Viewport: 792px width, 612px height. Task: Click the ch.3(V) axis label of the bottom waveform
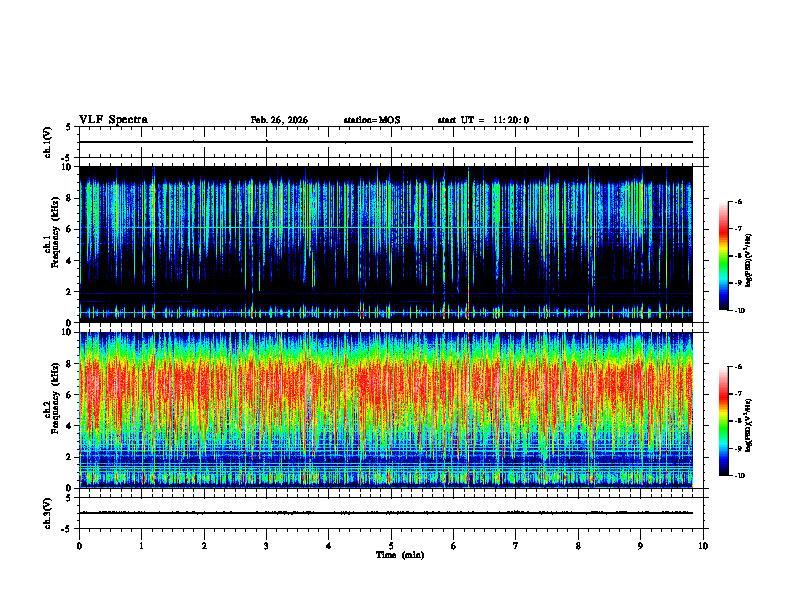[47, 513]
